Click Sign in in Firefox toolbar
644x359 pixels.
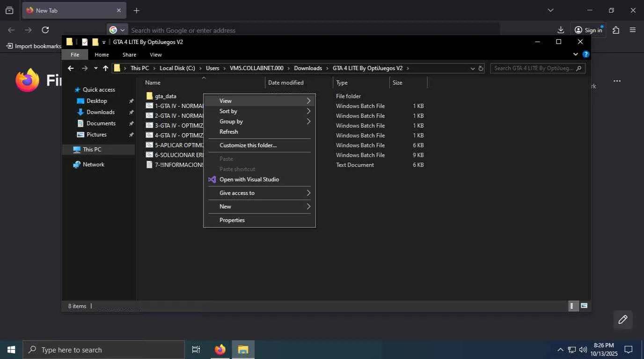(x=589, y=30)
